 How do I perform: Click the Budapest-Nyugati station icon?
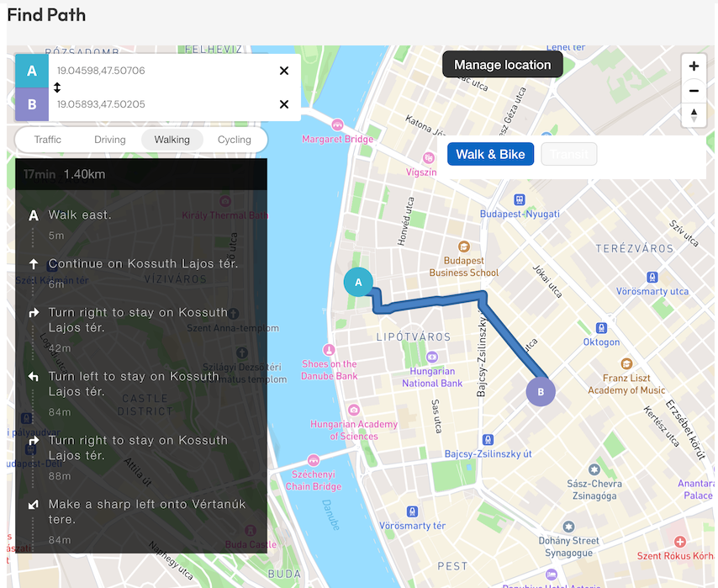(x=520, y=199)
